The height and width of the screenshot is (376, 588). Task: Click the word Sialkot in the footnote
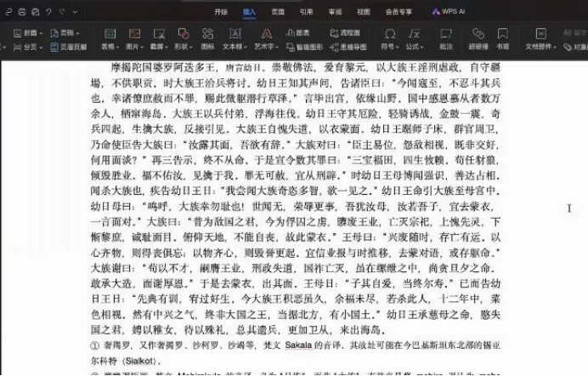click(x=124, y=360)
